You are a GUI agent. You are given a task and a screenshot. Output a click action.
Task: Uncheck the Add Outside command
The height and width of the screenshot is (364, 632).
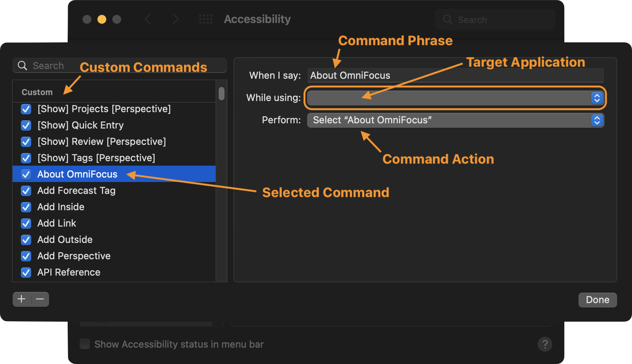pyautogui.click(x=26, y=240)
